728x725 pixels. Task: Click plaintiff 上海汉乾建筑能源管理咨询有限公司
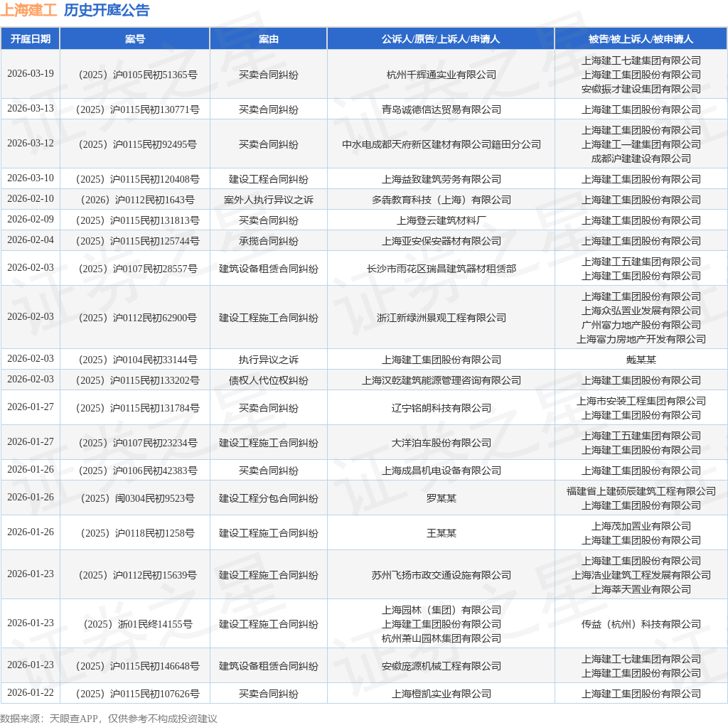(441, 380)
